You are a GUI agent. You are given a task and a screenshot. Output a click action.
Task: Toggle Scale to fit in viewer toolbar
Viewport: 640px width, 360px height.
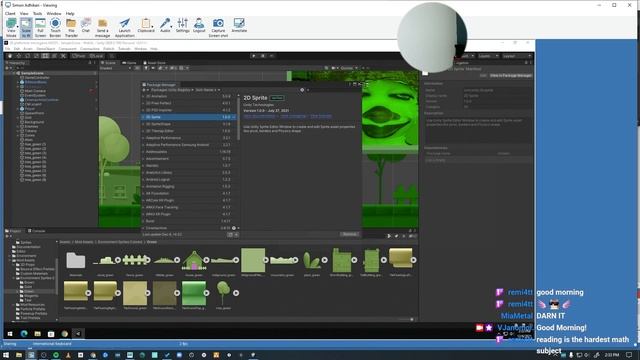click(x=26, y=27)
